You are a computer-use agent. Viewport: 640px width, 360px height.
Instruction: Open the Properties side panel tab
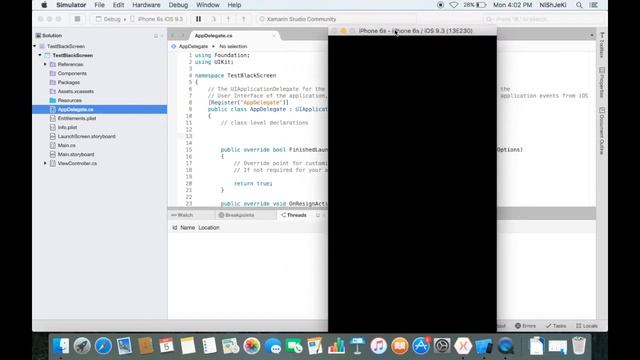602,83
